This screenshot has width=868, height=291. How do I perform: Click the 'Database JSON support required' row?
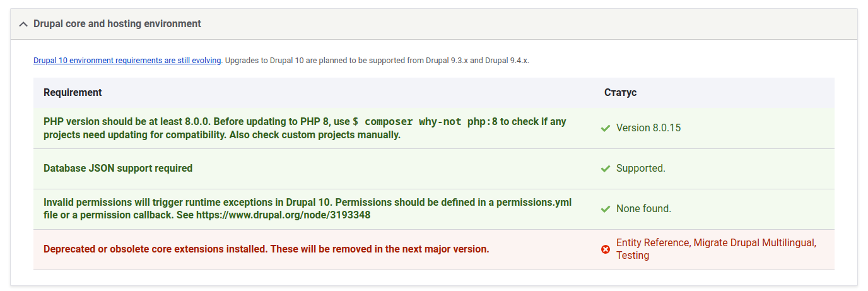[x=118, y=169]
